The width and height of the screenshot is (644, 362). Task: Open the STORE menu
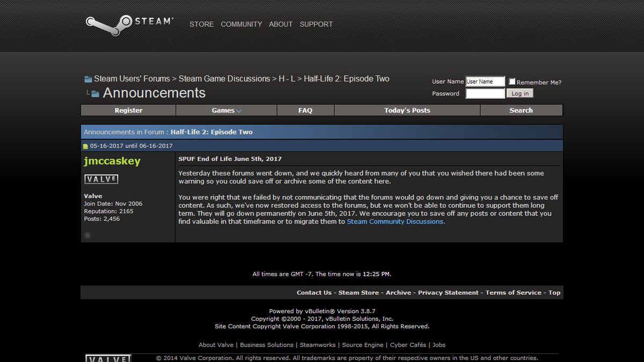pos(202,24)
